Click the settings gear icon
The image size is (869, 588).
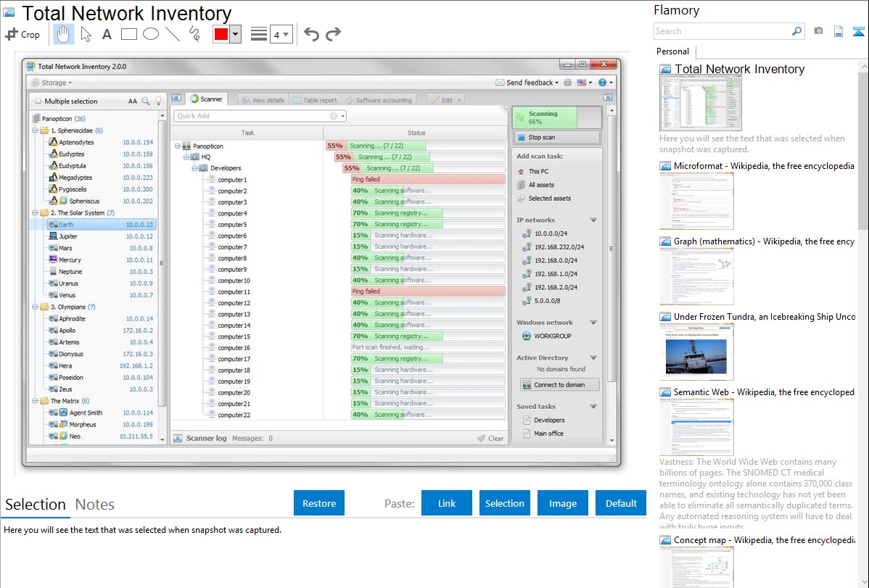point(567,83)
